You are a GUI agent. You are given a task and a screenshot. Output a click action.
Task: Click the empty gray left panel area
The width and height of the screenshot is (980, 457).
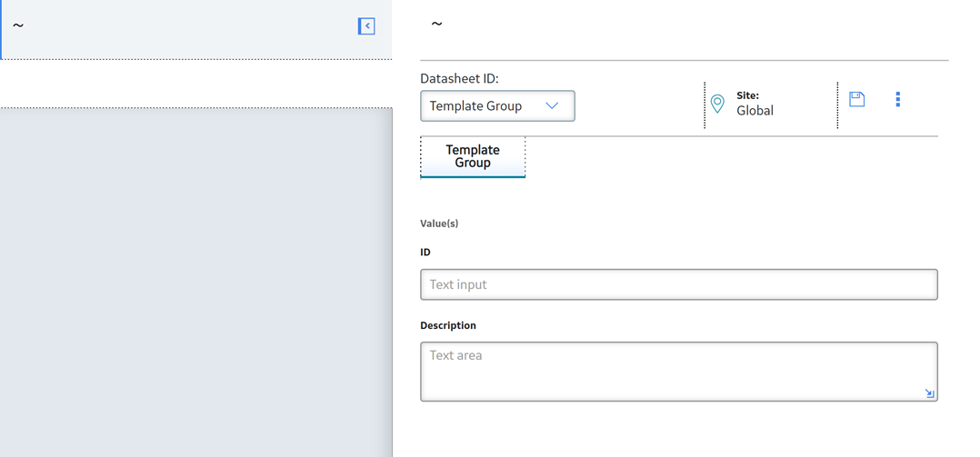tap(196, 283)
